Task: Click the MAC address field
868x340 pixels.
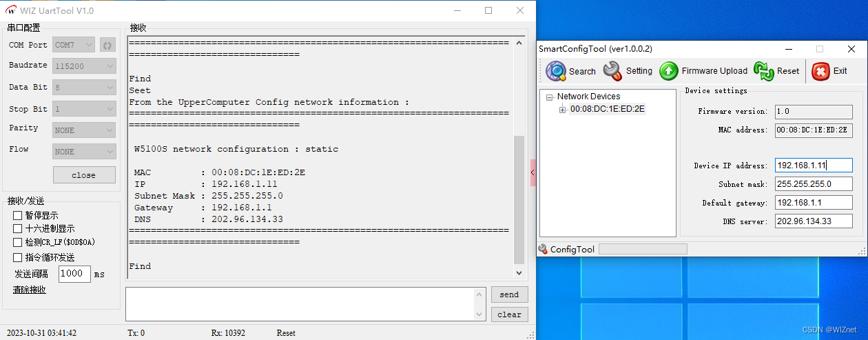Action: tap(814, 130)
